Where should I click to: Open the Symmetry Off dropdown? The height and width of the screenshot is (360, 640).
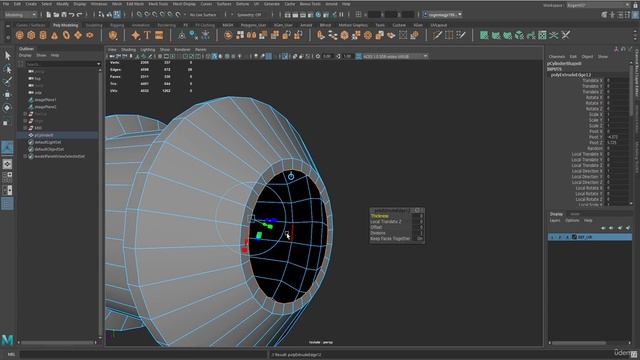[250, 15]
